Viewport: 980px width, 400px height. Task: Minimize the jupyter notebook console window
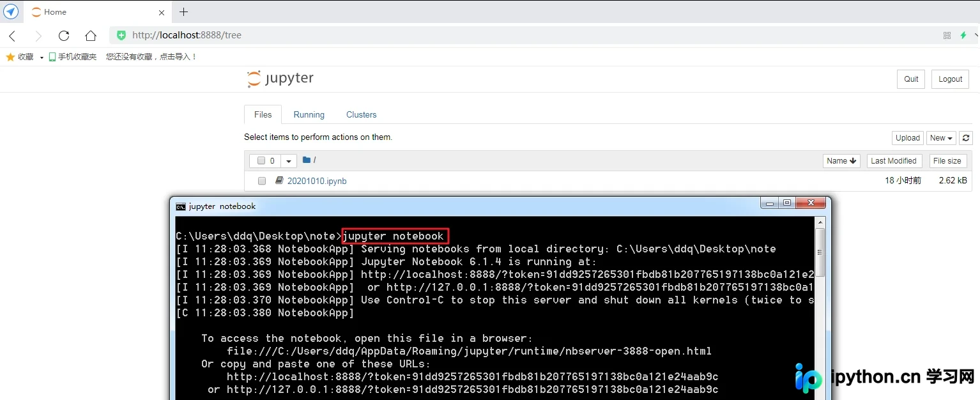769,203
